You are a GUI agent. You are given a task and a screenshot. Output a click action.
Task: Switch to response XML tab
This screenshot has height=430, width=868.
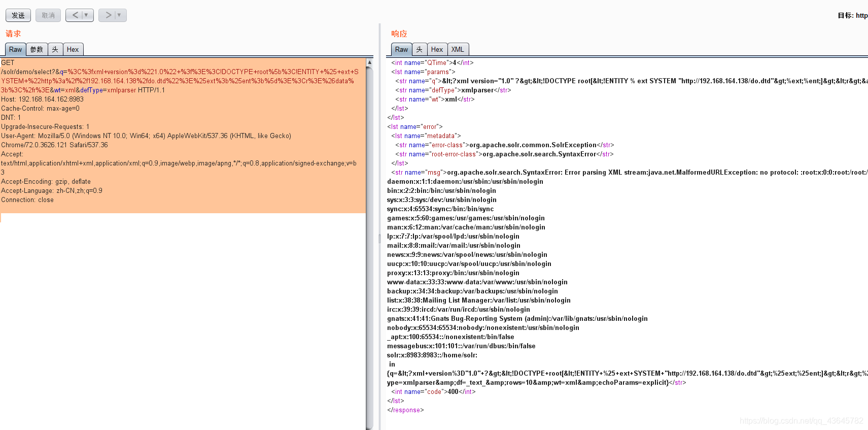tap(458, 49)
